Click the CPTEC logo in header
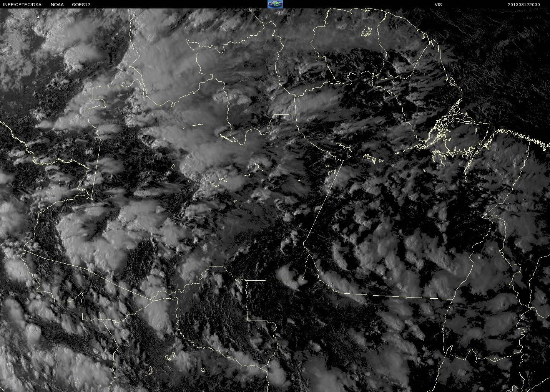550x392 pixels. [275, 4]
